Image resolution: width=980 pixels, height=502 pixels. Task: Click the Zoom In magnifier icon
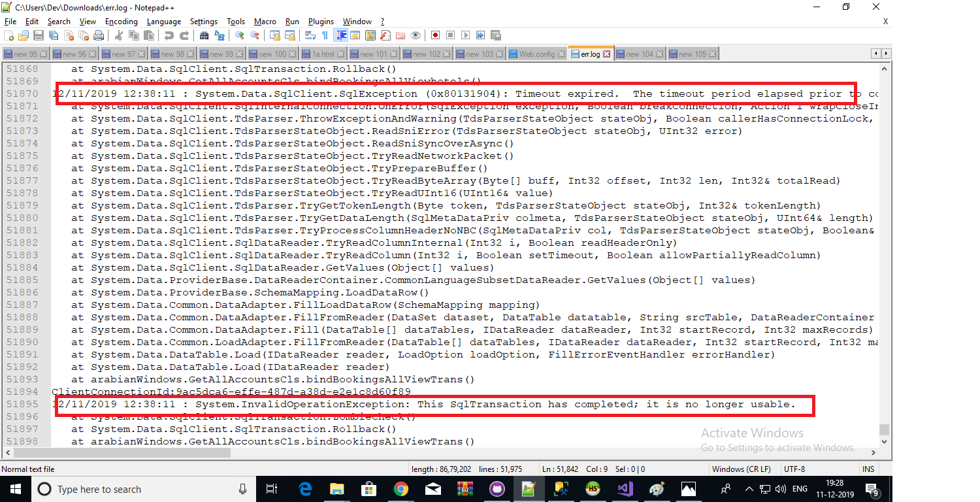point(240,35)
